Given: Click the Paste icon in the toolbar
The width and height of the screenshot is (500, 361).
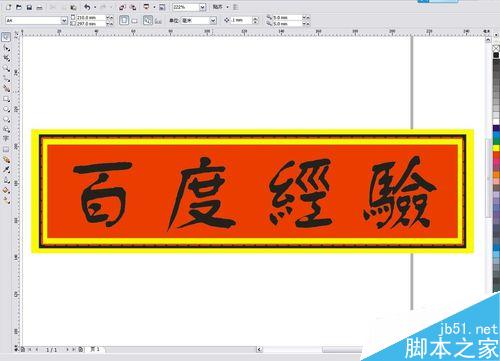Looking at the screenshot, I should click(x=73, y=7).
